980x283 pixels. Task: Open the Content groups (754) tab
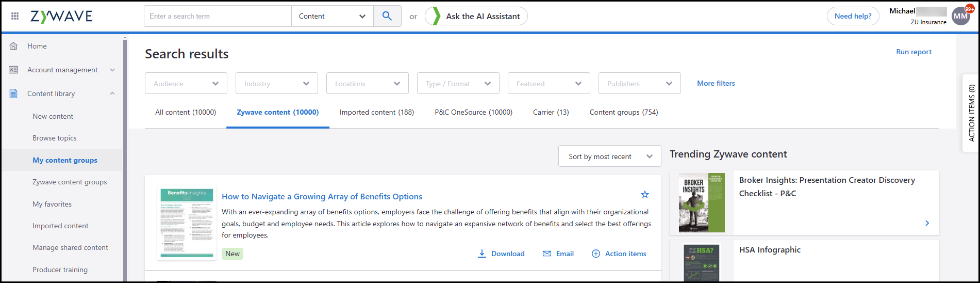click(x=624, y=112)
